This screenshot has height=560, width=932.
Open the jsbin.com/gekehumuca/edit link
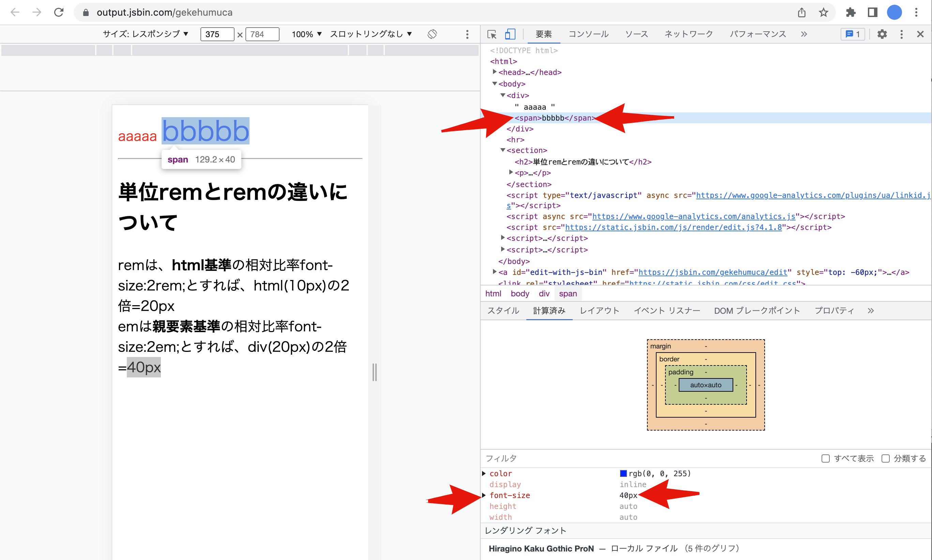(712, 272)
